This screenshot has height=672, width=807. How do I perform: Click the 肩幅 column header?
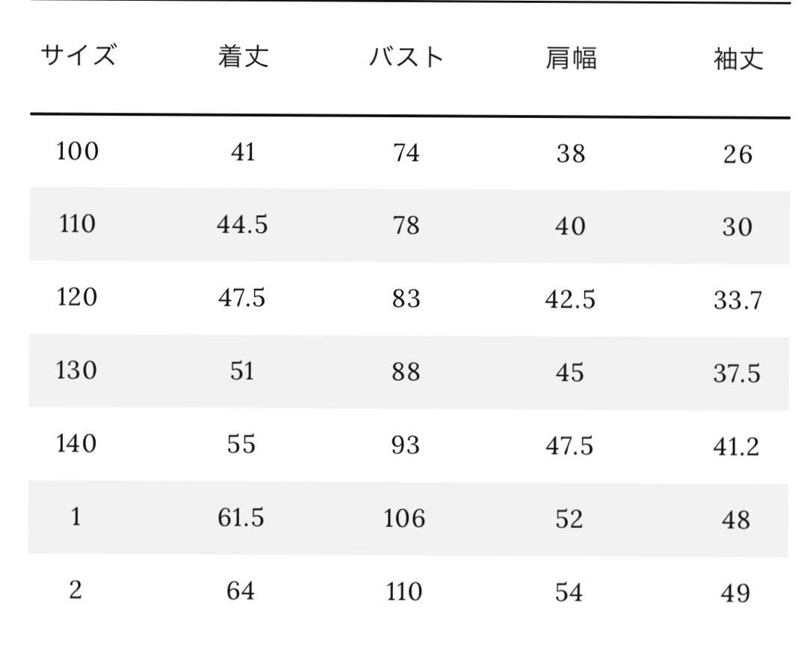(x=571, y=58)
